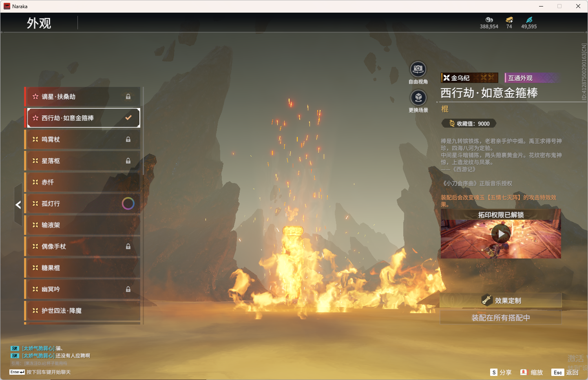The image size is (588, 380).
Task: Click the lock icon on 幽冥吟
Action: [128, 289]
